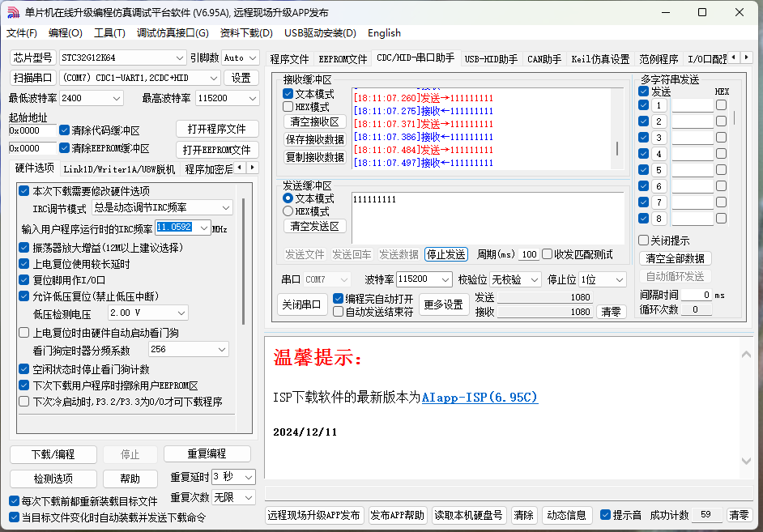Click 读取本机硬盘号 button
Viewport: 763px width, 532px height.
[468, 515]
